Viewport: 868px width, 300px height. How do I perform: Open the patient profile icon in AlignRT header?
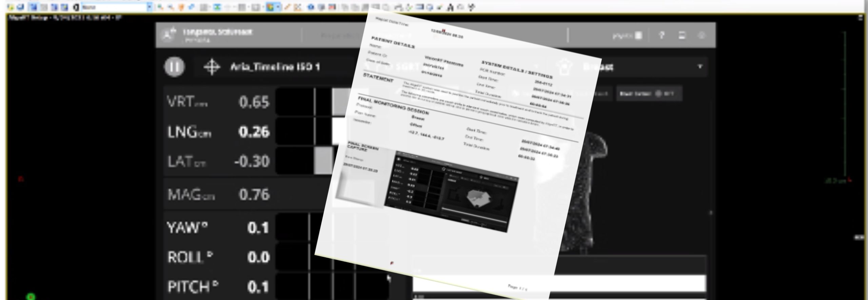click(169, 35)
